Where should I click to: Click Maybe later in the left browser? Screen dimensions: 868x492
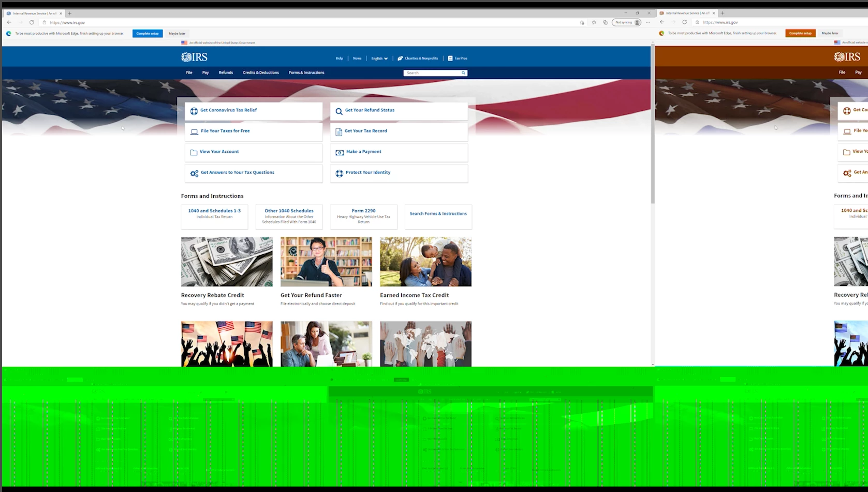(177, 33)
